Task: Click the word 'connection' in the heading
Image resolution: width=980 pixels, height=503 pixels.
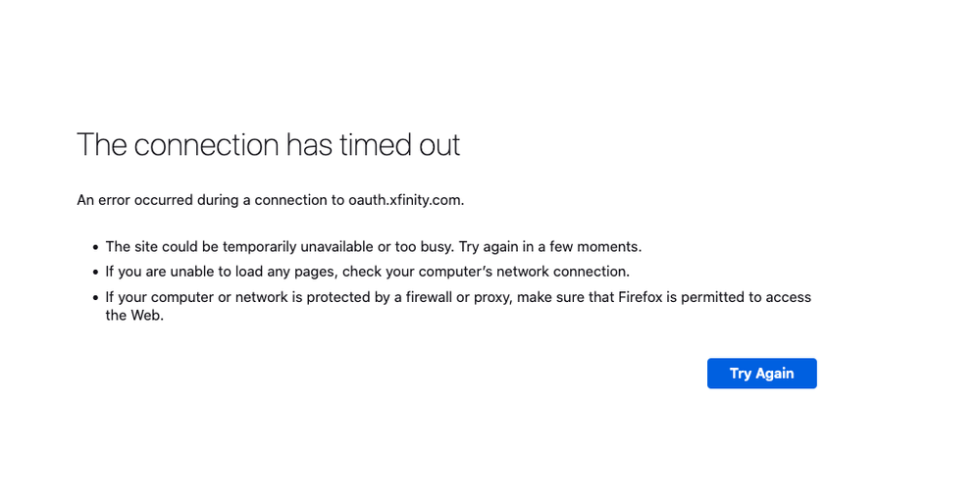Action: (x=206, y=145)
